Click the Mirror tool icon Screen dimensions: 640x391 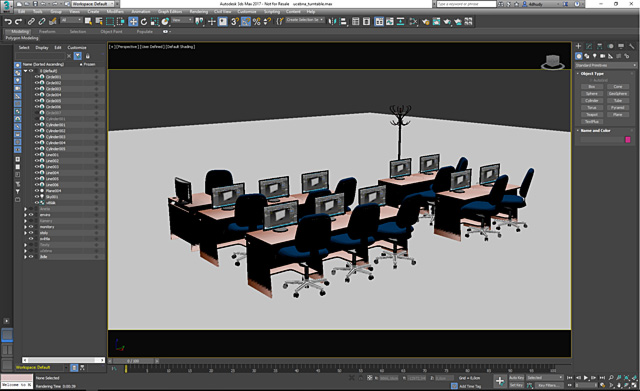332,21
